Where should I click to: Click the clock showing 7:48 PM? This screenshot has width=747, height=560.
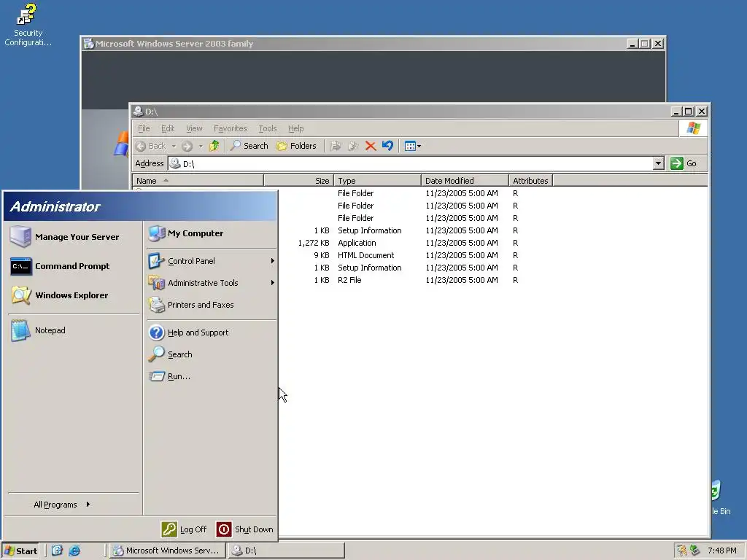[x=722, y=551]
